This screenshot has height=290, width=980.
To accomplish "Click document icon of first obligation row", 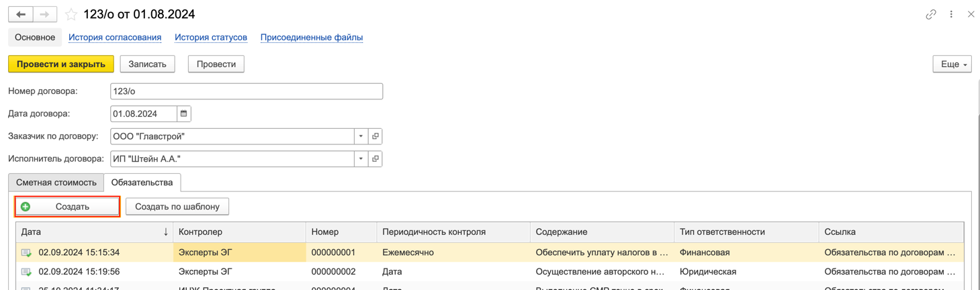I will click(x=26, y=253).
